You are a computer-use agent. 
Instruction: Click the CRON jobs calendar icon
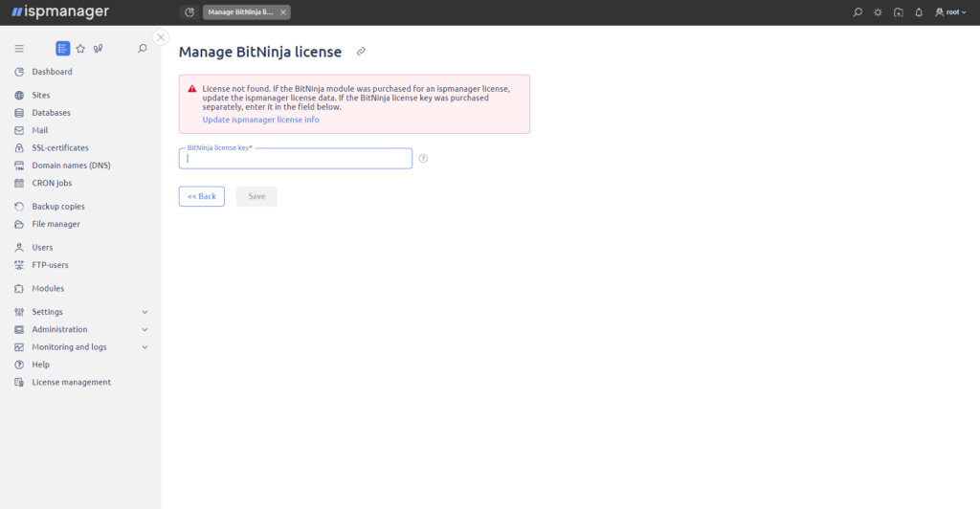pos(19,183)
